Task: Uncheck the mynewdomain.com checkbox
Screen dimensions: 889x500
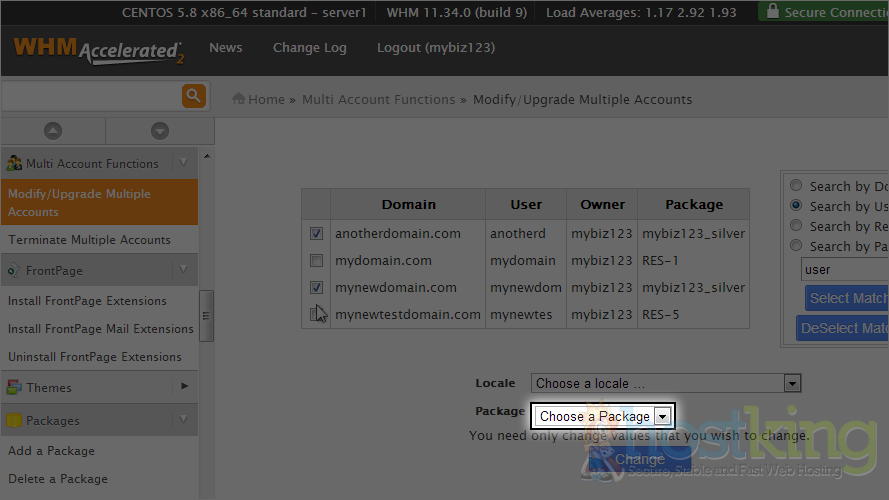Action: pyautogui.click(x=316, y=288)
